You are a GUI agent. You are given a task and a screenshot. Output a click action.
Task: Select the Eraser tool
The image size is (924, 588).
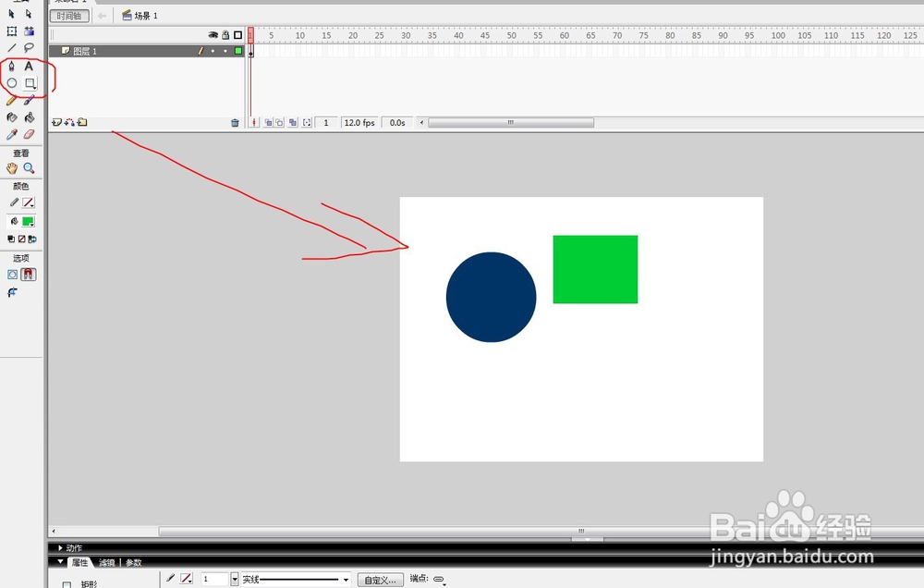click(29, 134)
